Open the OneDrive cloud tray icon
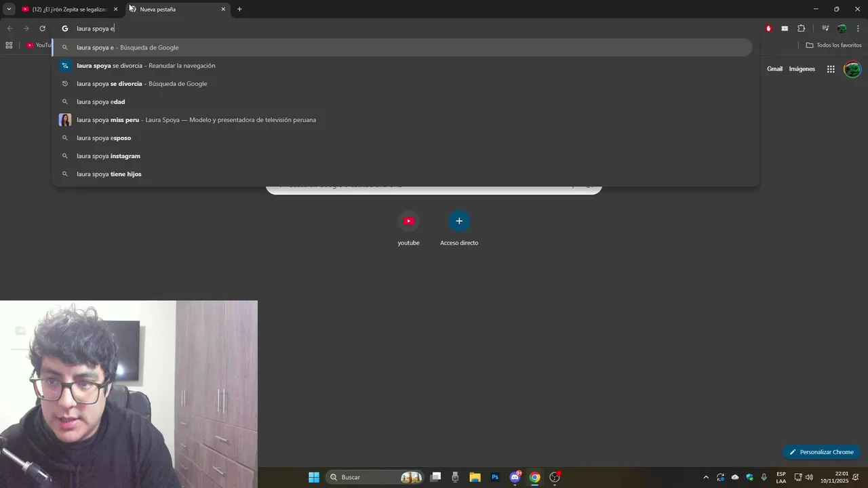Image resolution: width=868 pixels, height=488 pixels. [735, 477]
